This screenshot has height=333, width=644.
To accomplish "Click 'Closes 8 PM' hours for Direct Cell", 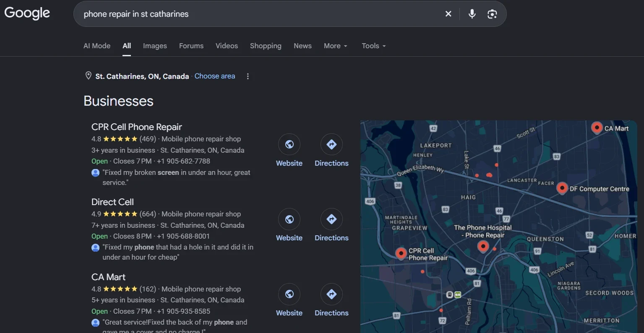I will (x=132, y=236).
